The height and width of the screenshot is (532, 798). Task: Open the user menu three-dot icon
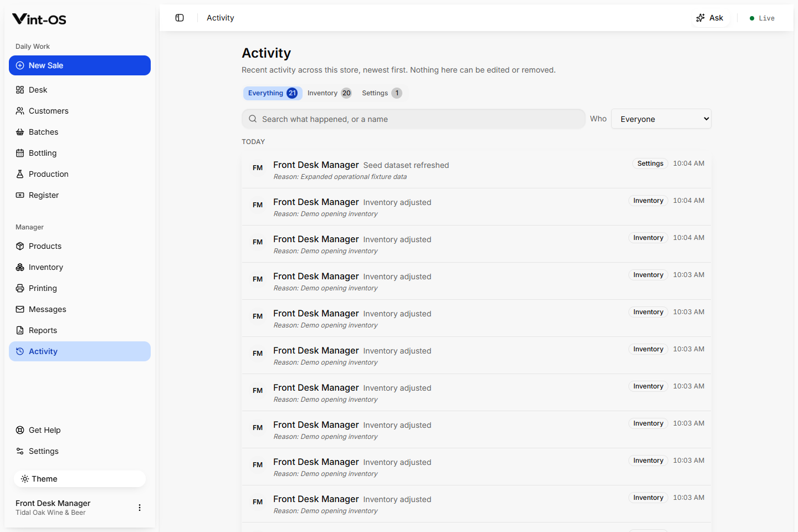click(x=140, y=508)
